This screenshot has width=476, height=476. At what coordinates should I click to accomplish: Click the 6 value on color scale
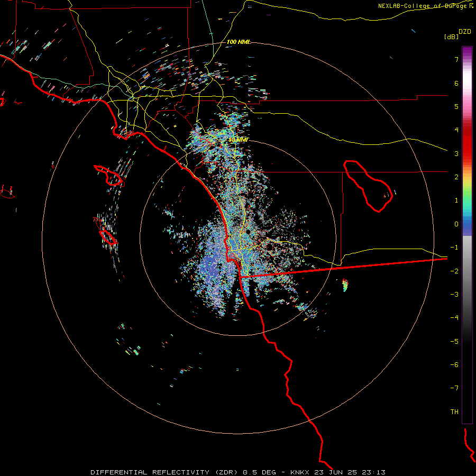pyautogui.click(x=456, y=83)
